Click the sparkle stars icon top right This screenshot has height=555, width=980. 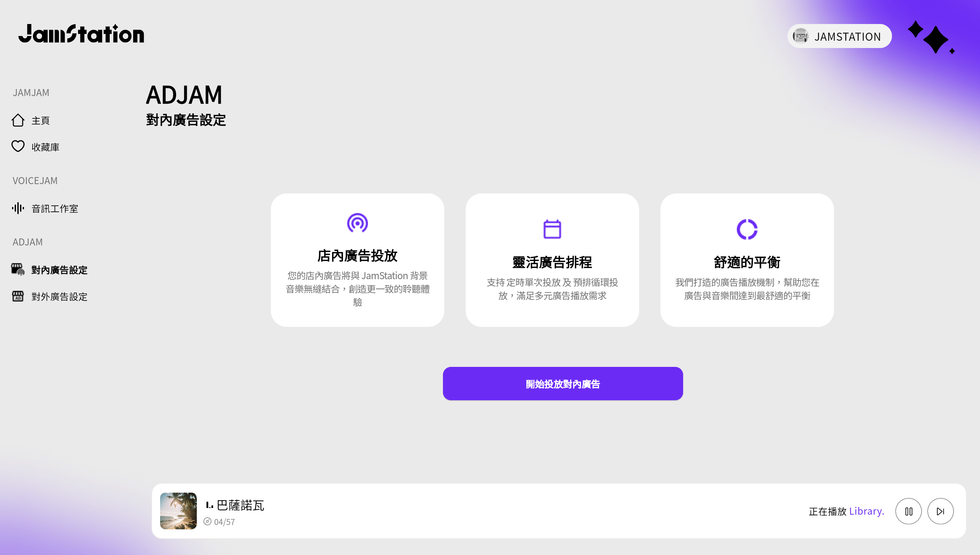[931, 37]
